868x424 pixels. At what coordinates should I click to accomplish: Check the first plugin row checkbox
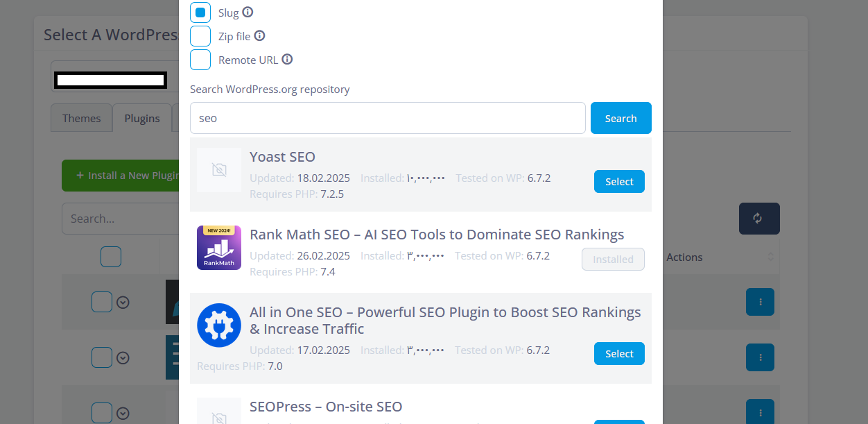(102, 302)
